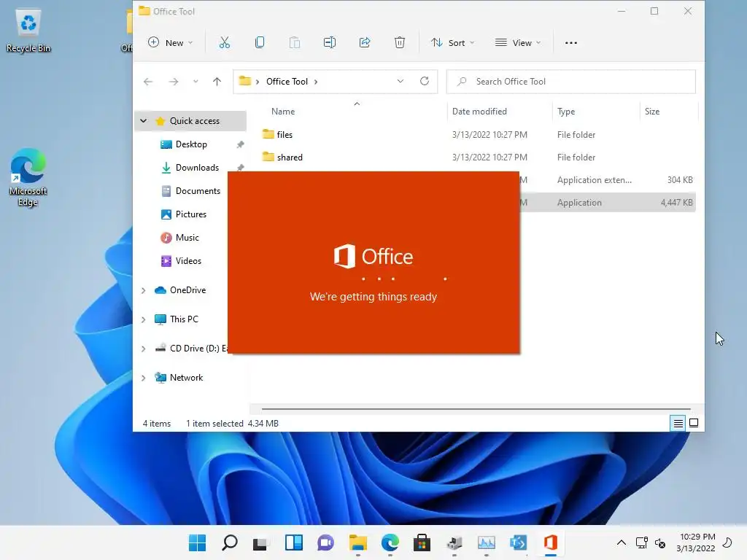Open recent locations dropdown chevron
The width and height of the screenshot is (747, 560).
[x=196, y=82]
